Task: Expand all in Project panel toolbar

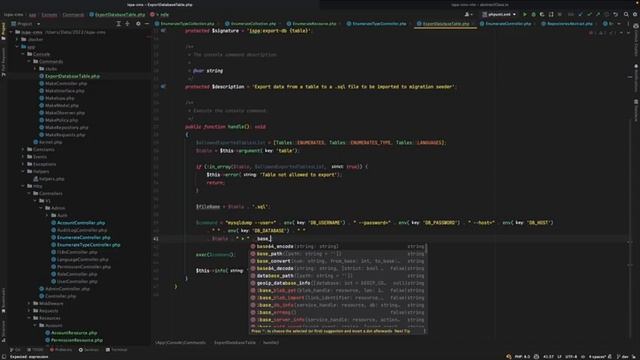Action: 118,24
